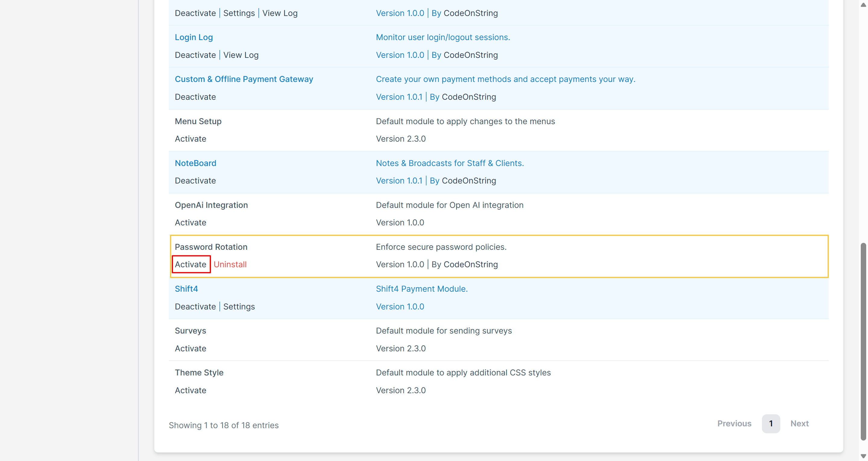Click Uninstall for Password Rotation
The height and width of the screenshot is (461, 868).
(230, 265)
